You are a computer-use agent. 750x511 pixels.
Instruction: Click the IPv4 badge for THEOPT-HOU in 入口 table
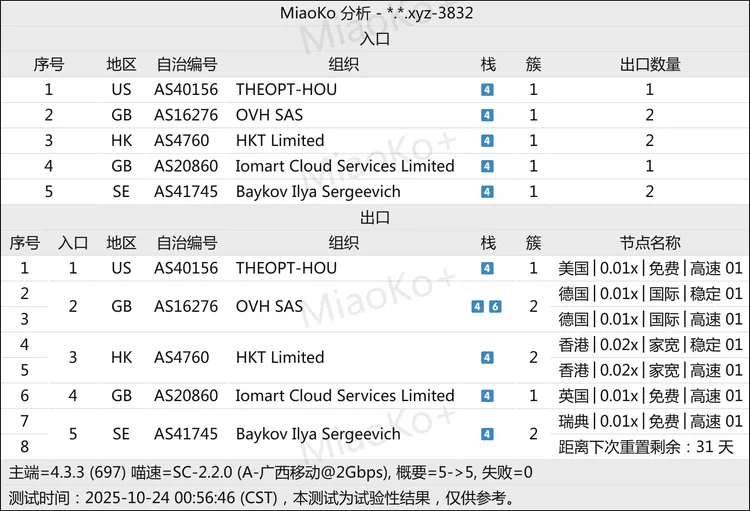tap(487, 90)
